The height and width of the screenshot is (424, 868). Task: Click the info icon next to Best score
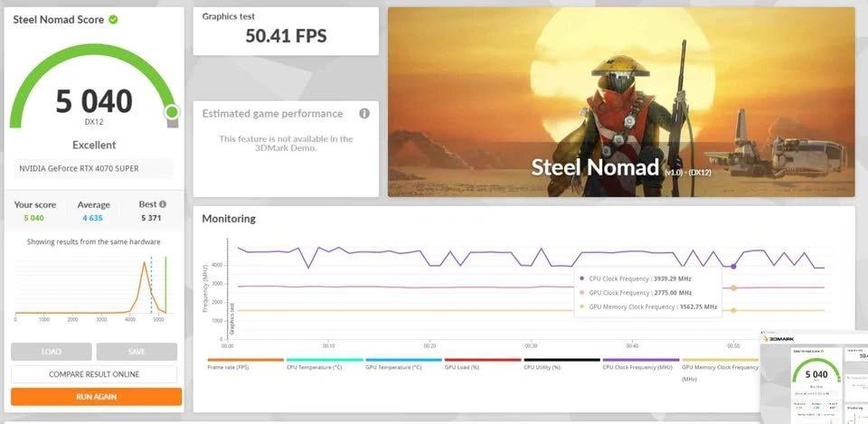163,204
